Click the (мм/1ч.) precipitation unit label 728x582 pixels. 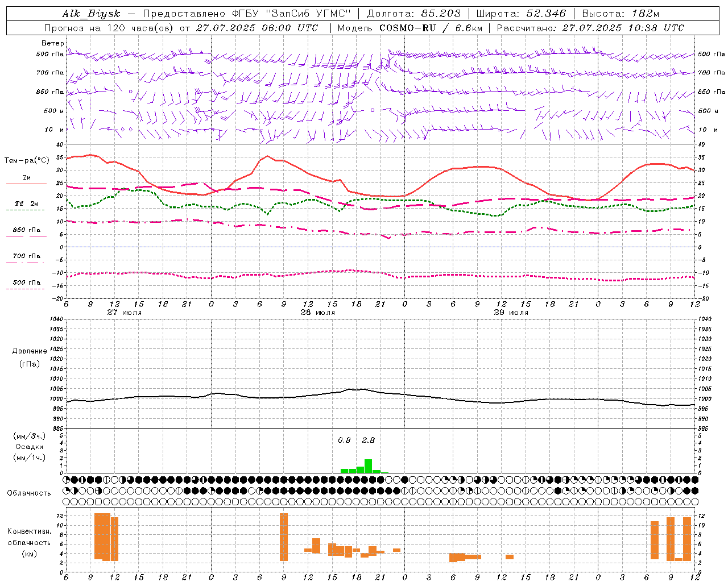coord(29,458)
